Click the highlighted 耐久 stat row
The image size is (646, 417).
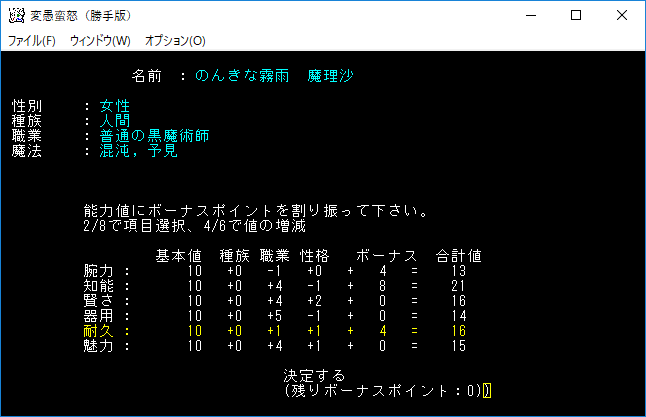click(105, 331)
